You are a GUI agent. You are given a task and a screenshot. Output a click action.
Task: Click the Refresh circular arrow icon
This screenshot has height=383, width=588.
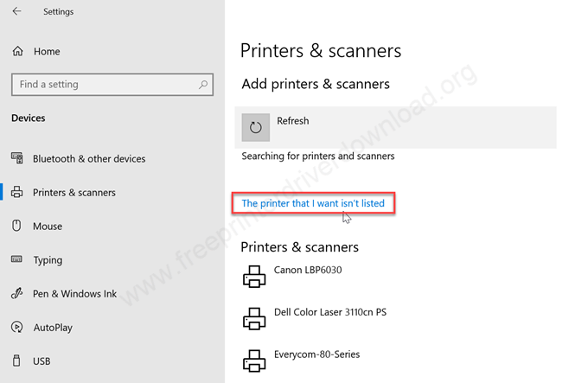point(255,127)
